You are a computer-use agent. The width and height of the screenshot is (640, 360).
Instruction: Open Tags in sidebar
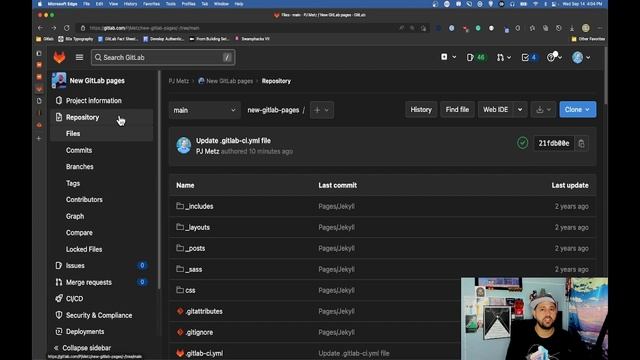[73, 183]
